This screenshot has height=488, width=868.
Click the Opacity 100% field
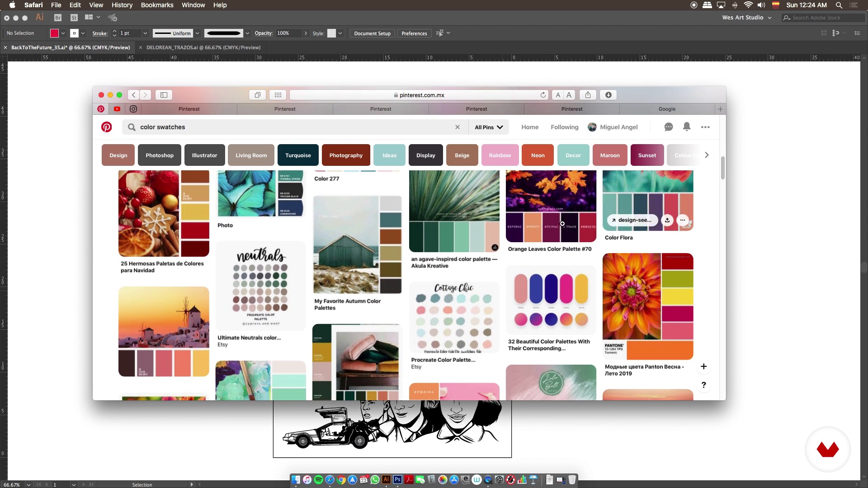288,33
